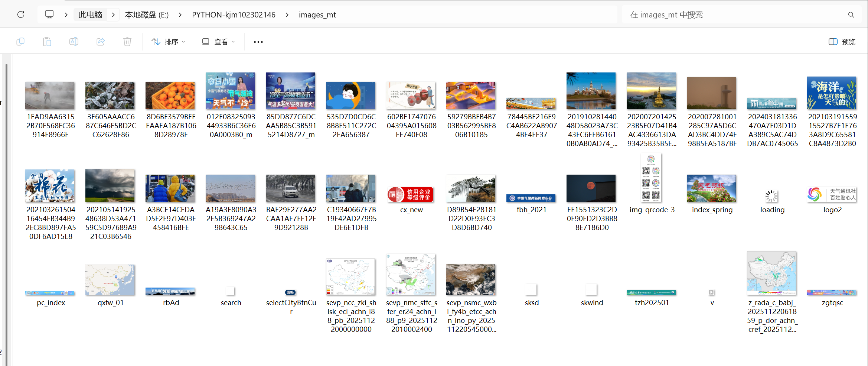Select the cx_new file
The width and height of the screenshot is (868, 366).
coord(411,194)
